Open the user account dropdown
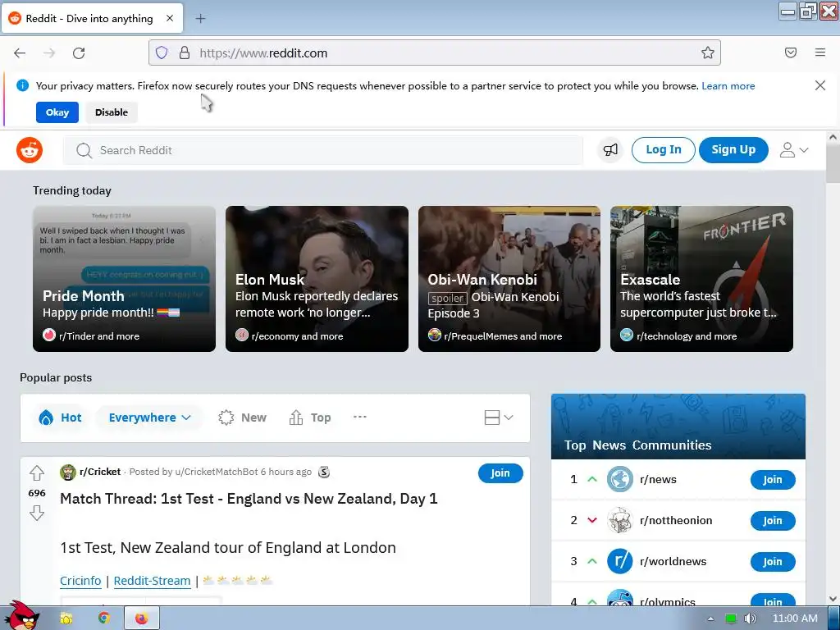 click(x=793, y=150)
